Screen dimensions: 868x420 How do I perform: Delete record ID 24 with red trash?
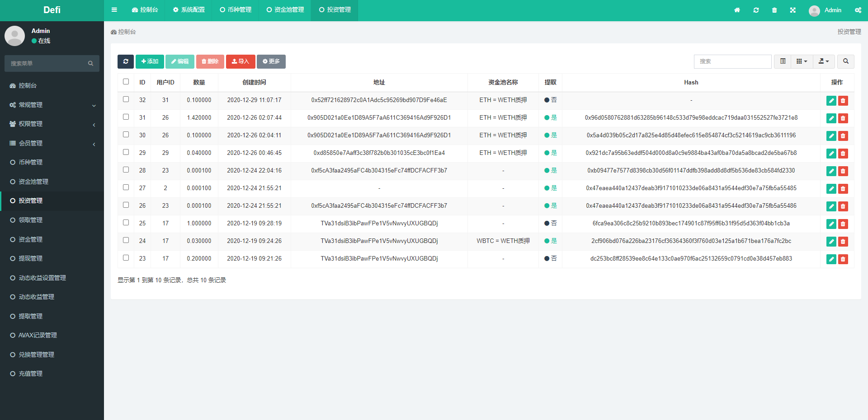pos(843,242)
